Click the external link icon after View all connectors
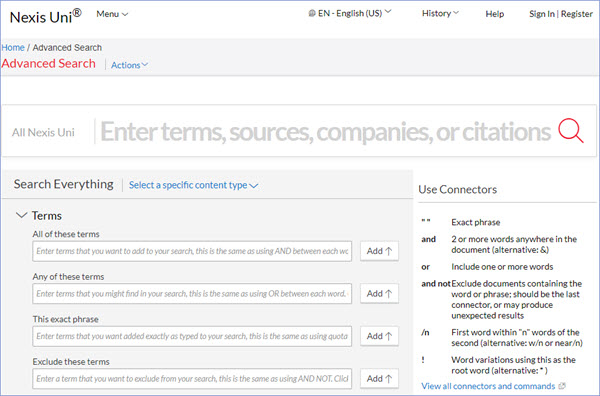The image size is (600, 396). (x=562, y=386)
